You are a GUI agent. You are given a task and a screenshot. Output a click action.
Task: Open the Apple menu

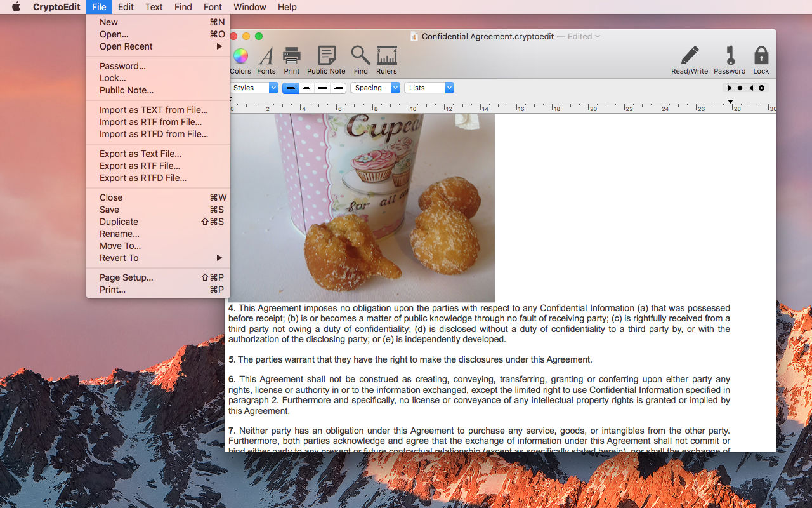16,7
